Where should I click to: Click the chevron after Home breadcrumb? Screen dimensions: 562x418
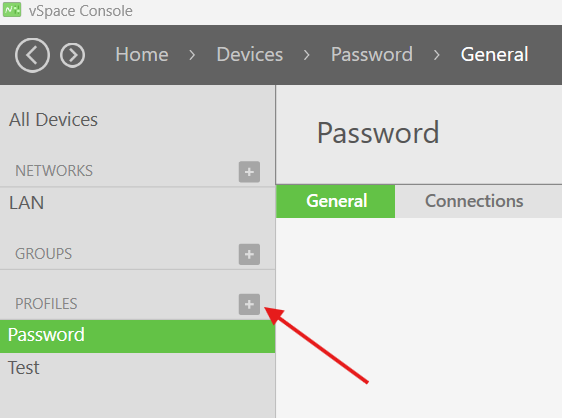pyautogui.click(x=192, y=55)
